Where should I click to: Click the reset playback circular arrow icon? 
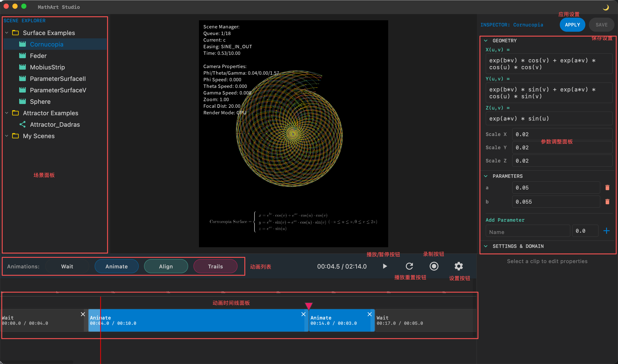[x=409, y=266]
